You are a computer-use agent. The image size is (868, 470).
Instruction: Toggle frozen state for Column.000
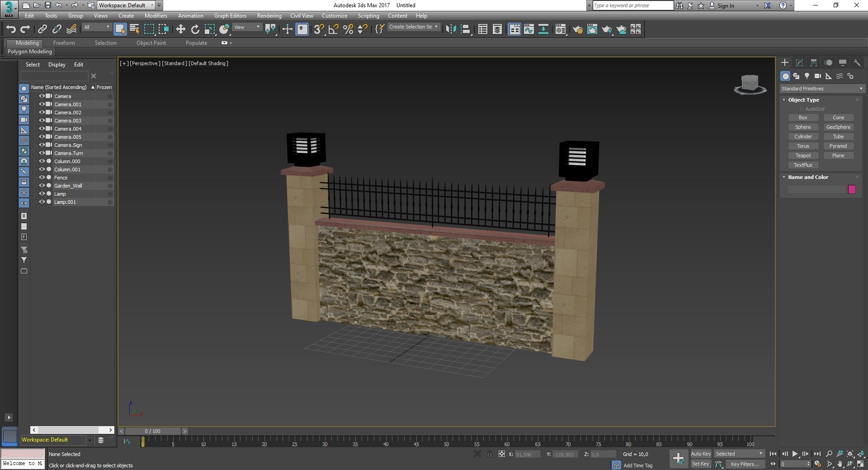pyautogui.click(x=109, y=161)
